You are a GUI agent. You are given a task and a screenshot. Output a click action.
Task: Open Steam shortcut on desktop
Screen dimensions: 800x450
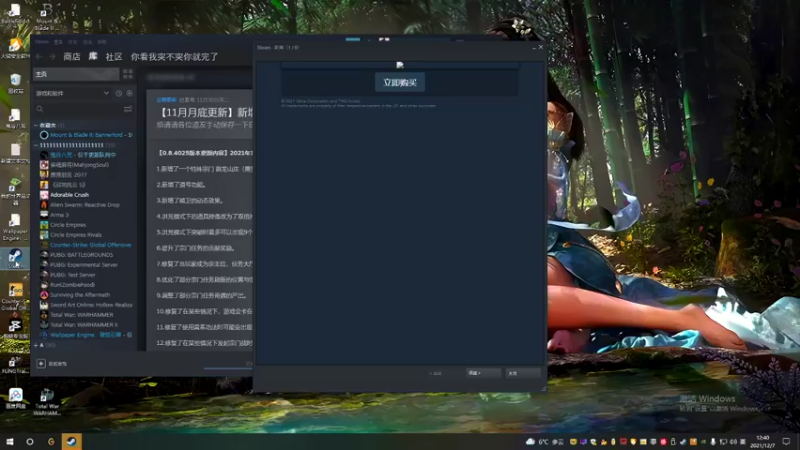(15, 259)
